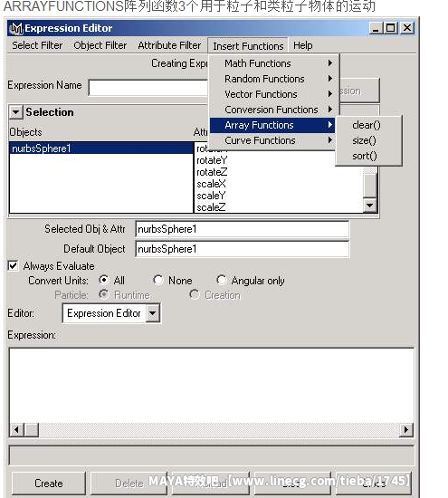Click the attributes list scrollbar thumb
This screenshot has height=498, width=448.
pos(370,185)
